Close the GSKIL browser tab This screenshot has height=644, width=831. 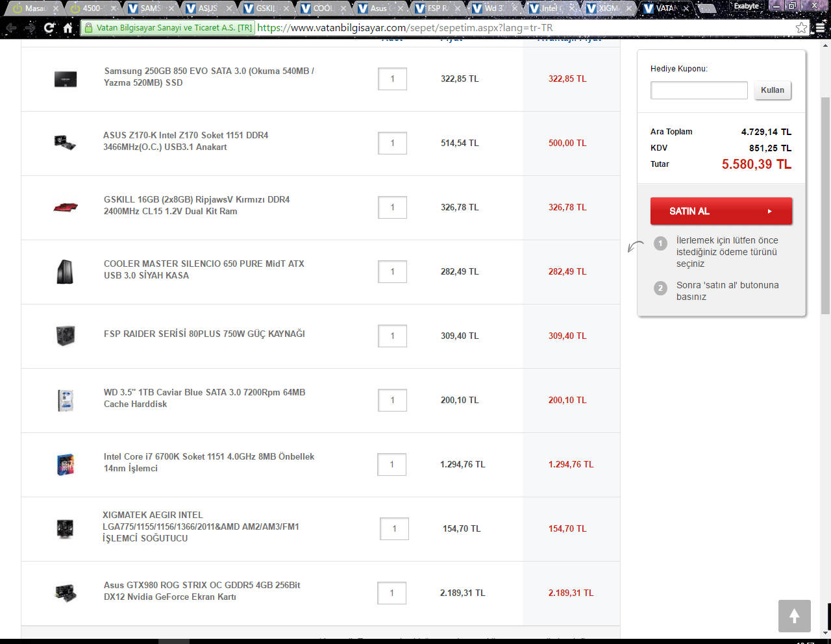pyautogui.click(x=286, y=8)
